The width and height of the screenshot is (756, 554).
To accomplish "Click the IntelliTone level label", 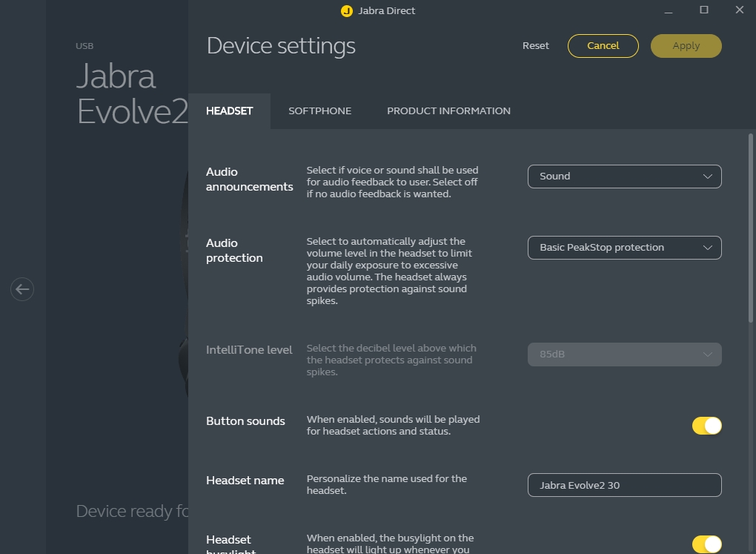I will pos(249,350).
